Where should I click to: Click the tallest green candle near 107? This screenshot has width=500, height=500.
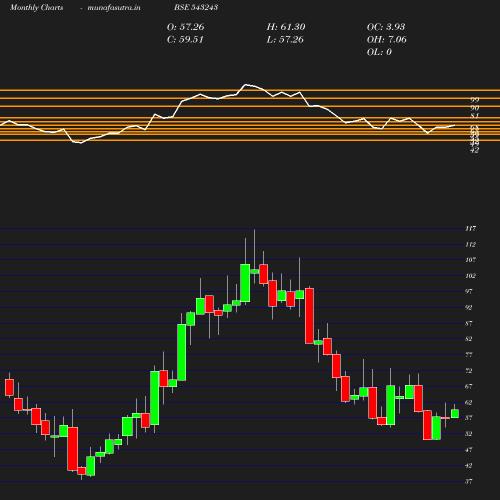(x=245, y=283)
